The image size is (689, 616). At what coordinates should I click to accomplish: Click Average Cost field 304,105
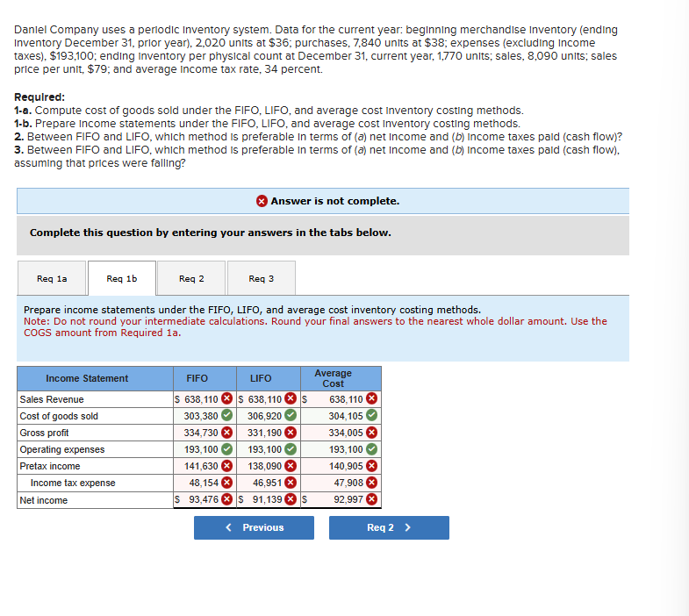coord(346,416)
